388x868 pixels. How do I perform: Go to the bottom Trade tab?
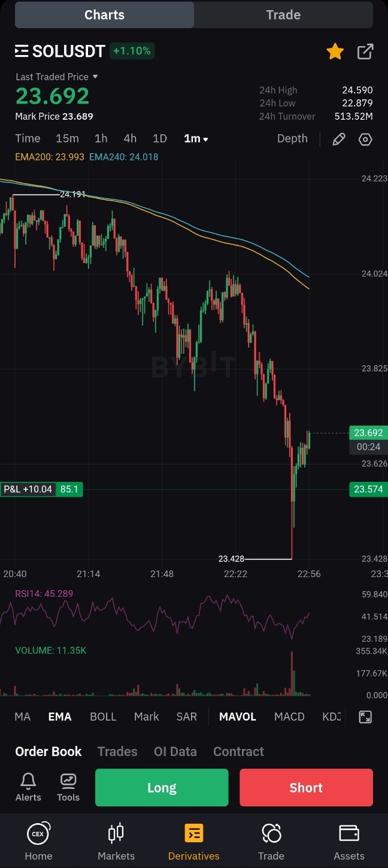click(x=271, y=841)
